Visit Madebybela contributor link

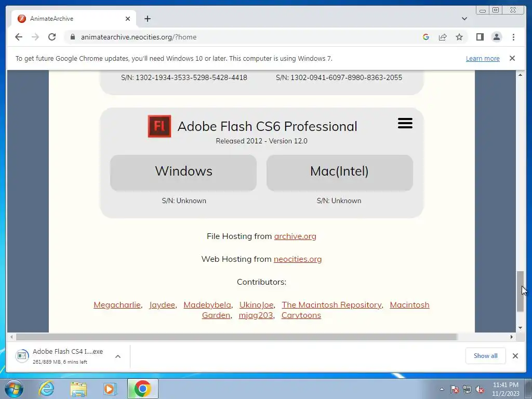(x=207, y=304)
